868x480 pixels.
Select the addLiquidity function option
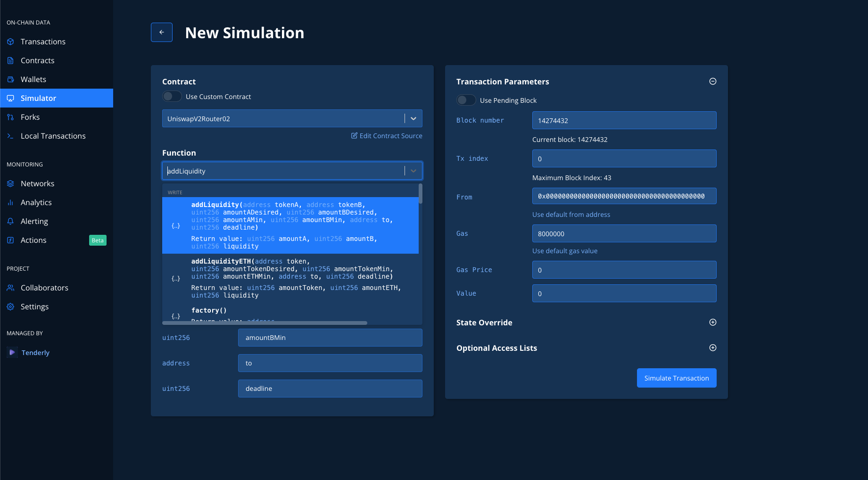pos(290,225)
